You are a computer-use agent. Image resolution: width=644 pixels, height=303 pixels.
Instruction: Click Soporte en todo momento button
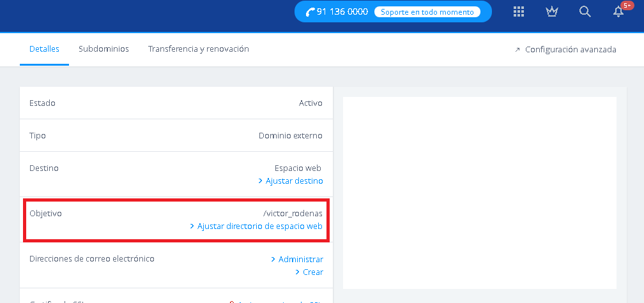(x=427, y=12)
